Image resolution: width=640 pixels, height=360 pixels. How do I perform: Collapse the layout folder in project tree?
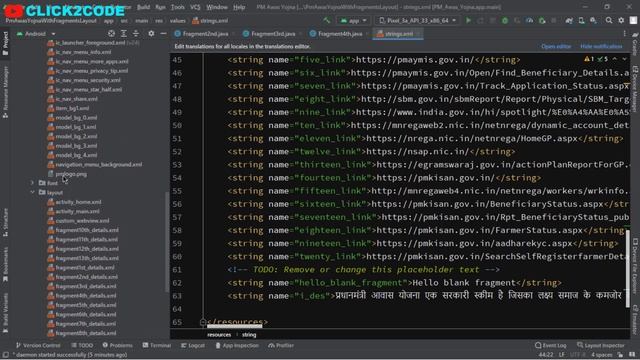32,192
